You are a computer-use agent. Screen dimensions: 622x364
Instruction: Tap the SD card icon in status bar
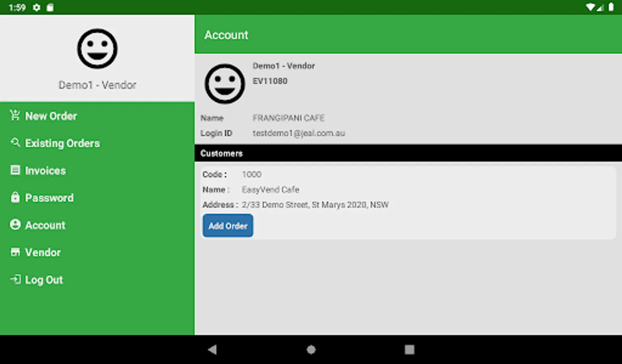(50, 7)
